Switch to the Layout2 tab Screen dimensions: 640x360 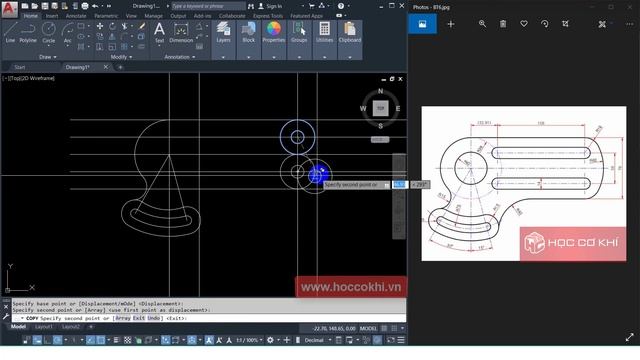coord(71,327)
